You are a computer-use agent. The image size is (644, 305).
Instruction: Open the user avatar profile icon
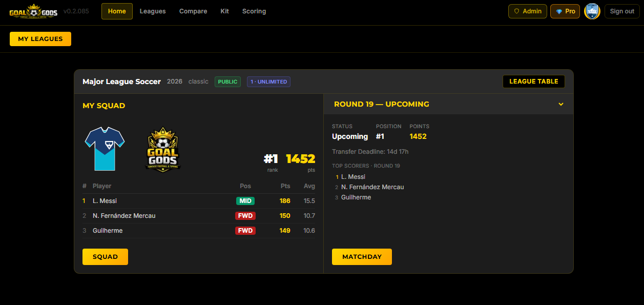592,11
